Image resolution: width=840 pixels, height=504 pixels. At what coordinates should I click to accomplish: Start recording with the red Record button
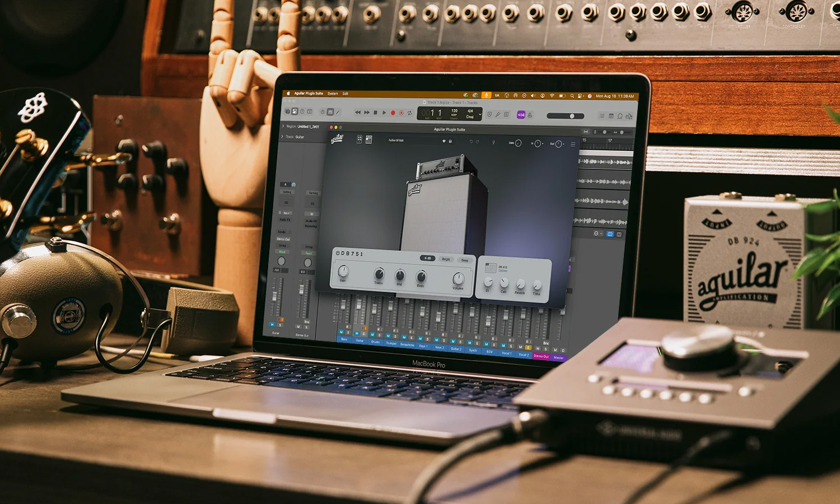click(x=393, y=113)
